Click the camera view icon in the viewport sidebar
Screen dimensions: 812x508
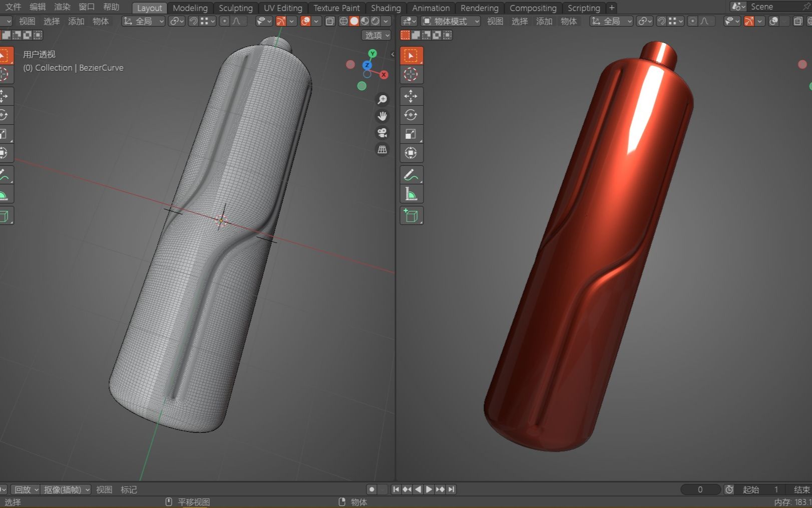(382, 134)
